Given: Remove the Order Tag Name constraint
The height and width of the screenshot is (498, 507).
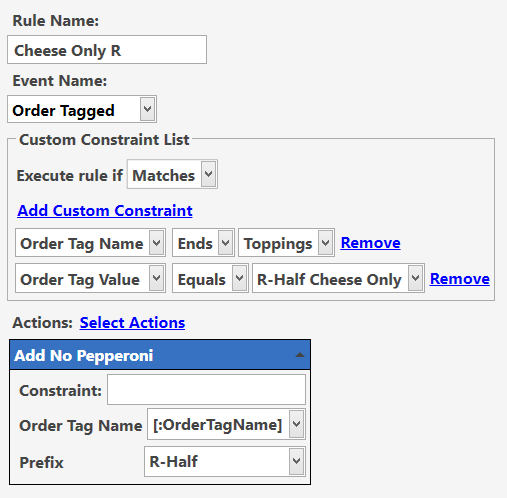Looking at the screenshot, I should (370, 243).
